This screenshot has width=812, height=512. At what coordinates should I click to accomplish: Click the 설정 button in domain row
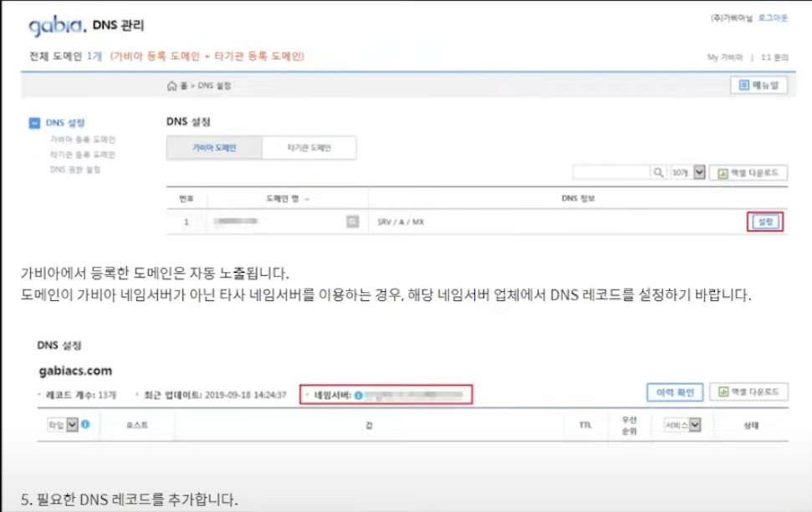pyautogui.click(x=765, y=222)
